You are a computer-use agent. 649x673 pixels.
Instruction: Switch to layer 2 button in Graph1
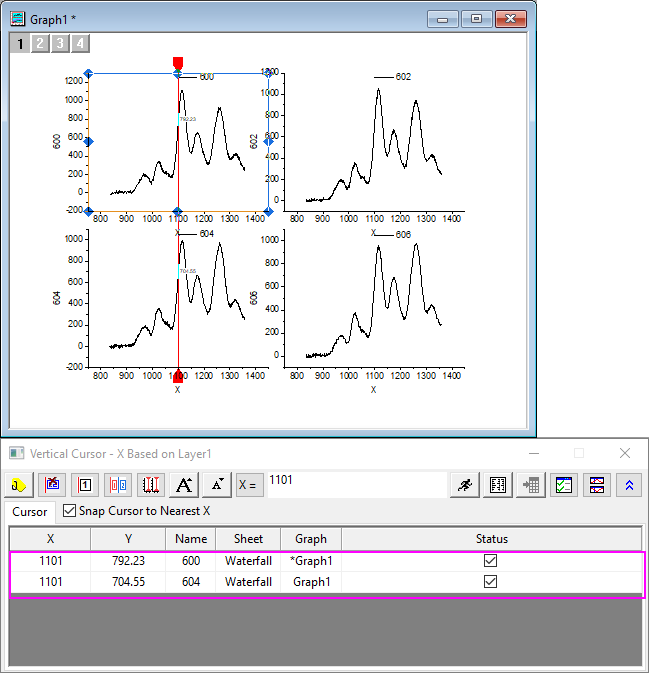[39, 43]
